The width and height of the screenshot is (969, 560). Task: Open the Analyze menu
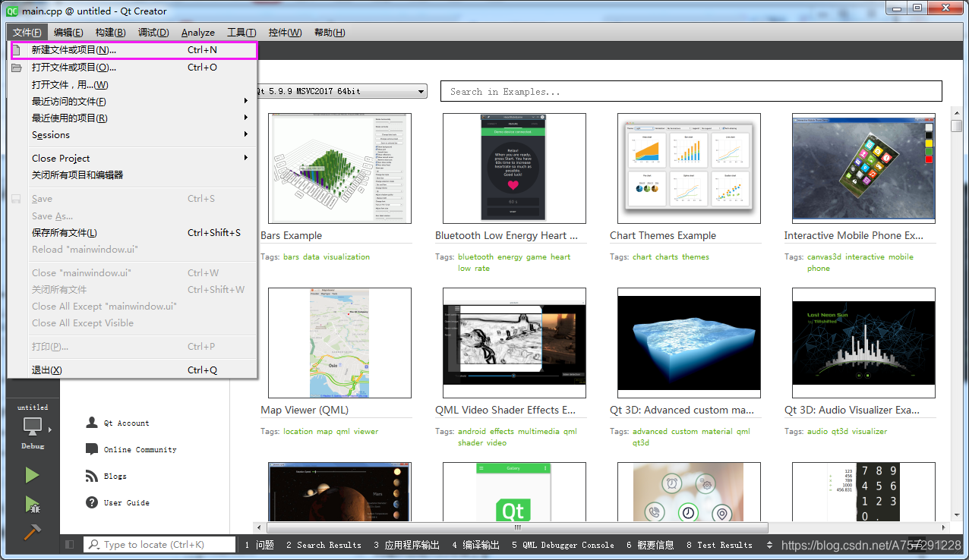point(197,33)
